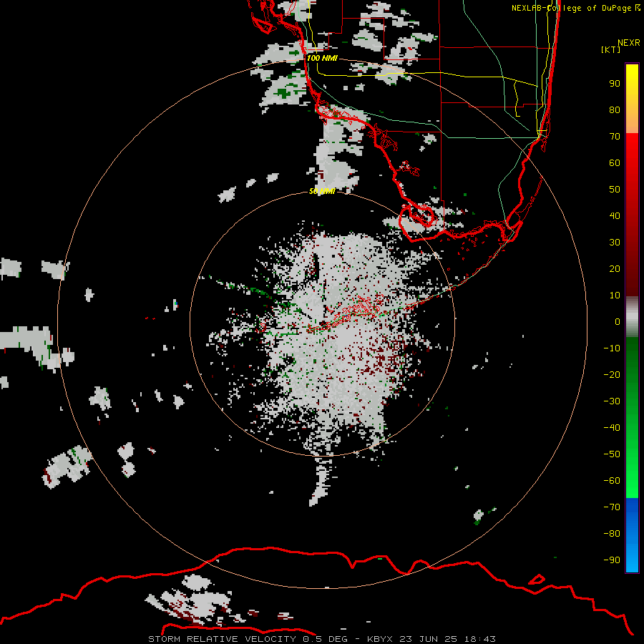Select the 80 value on velocity scale
Screen dimensions: 644x644
coord(615,110)
